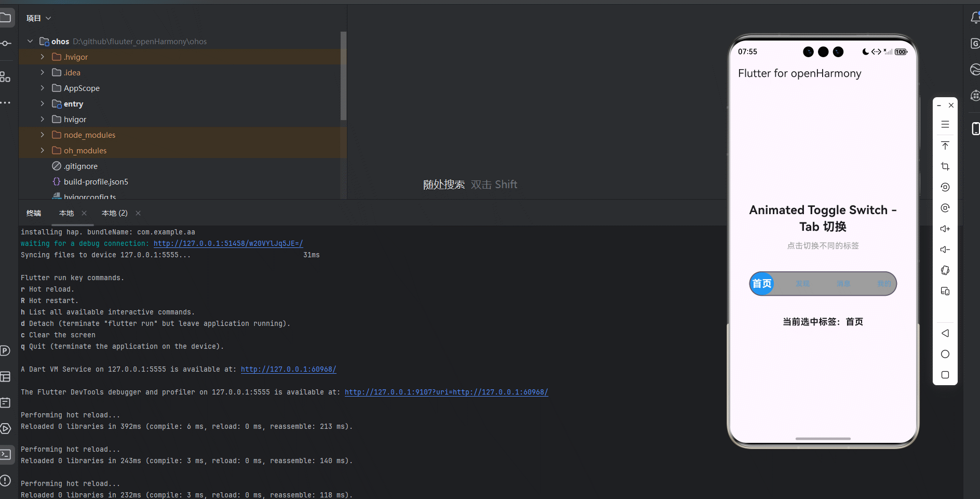This screenshot has height=499, width=980.
Task: Select the build-profile.json5 file
Action: [x=96, y=181]
